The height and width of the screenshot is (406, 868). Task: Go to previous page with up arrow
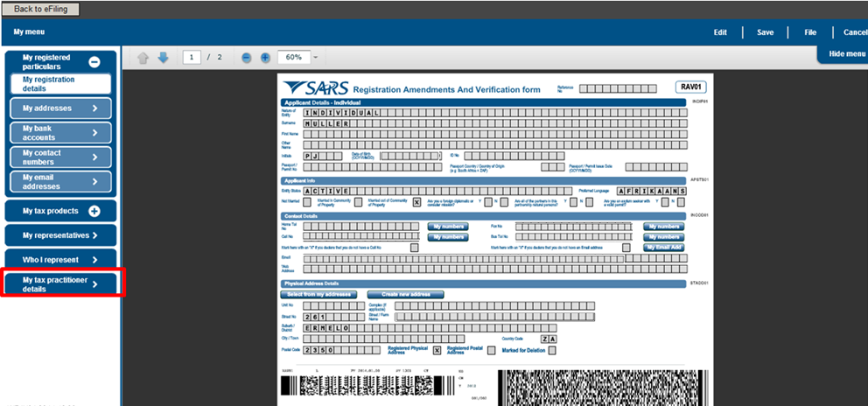(143, 58)
